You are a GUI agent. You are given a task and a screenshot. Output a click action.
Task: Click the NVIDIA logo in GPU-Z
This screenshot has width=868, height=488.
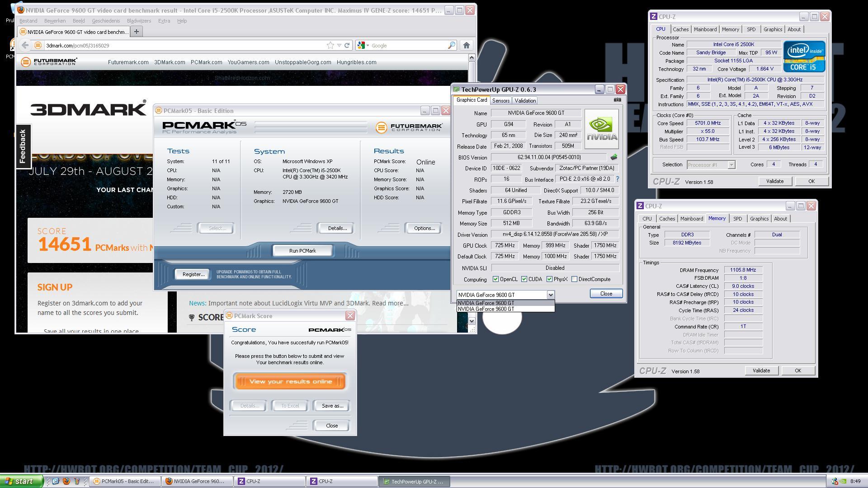(601, 129)
